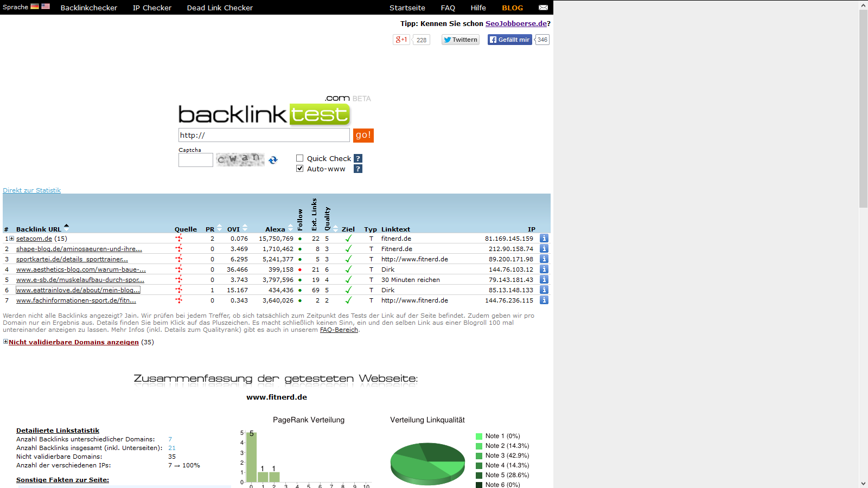Uncheck the Auto-www checkbox
868x488 pixels.
click(299, 169)
